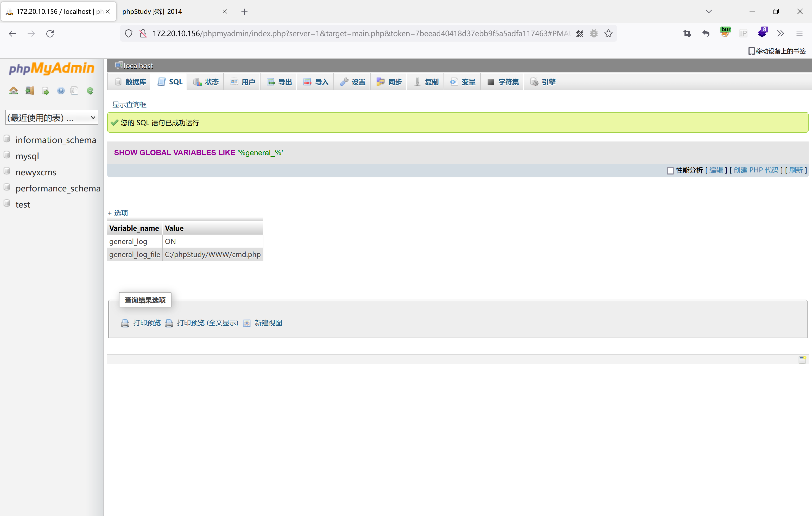Open the 导出 tab
This screenshot has height=516, width=812.
[x=278, y=82]
